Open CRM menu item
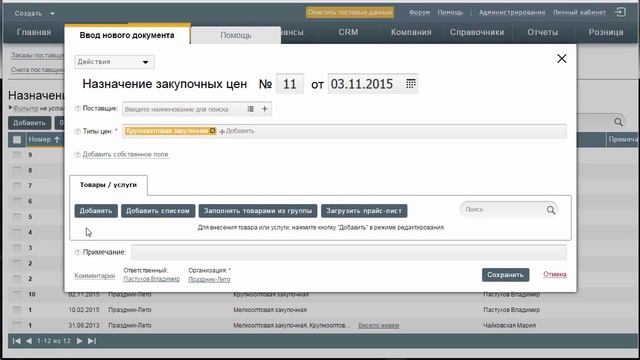640x360 pixels. [348, 32]
